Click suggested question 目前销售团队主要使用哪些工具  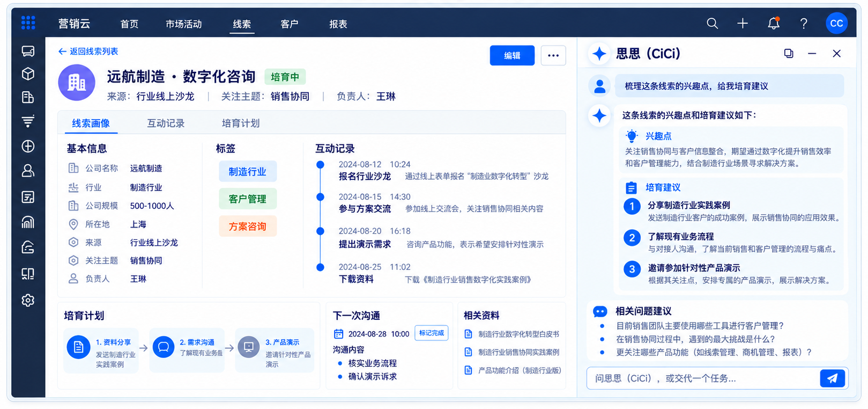[700, 326]
